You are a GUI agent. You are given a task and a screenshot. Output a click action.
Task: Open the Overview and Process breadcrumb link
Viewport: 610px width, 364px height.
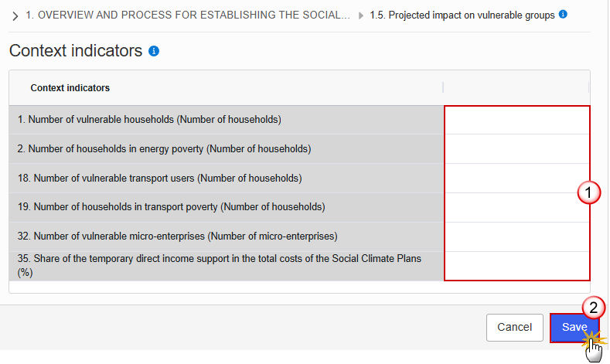[x=188, y=15]
